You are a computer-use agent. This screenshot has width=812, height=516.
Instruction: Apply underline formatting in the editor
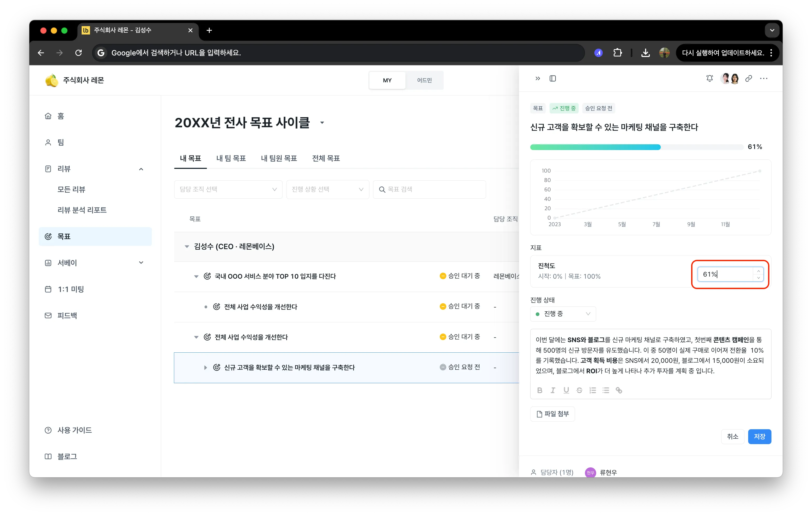[566, 390]
